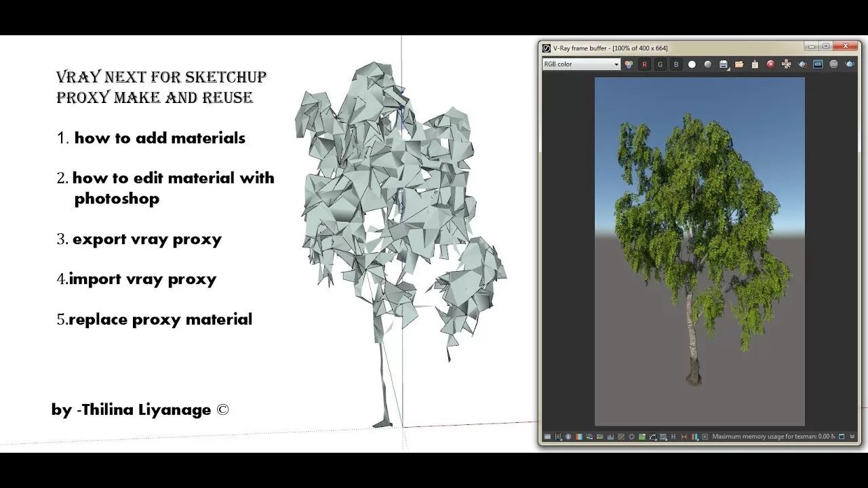Click text 'how to edit material with'
The width and height of the screenshot is (868, 488).
174,178
